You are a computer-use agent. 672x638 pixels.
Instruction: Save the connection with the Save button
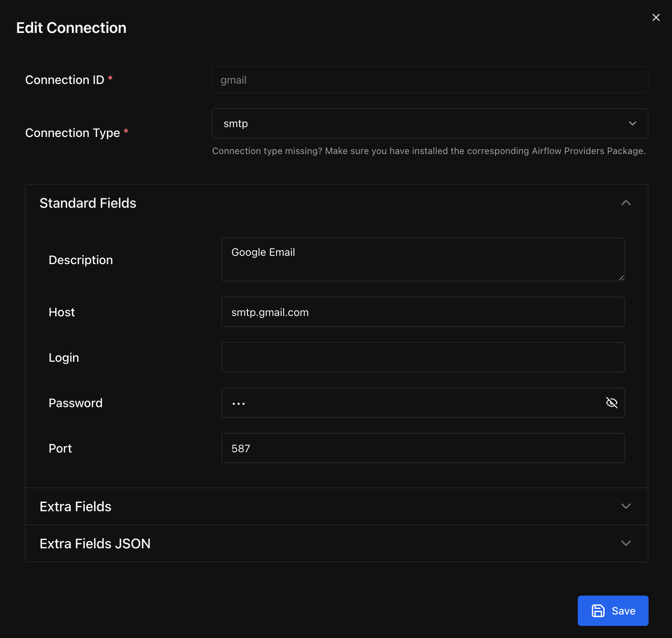point(613,611)
